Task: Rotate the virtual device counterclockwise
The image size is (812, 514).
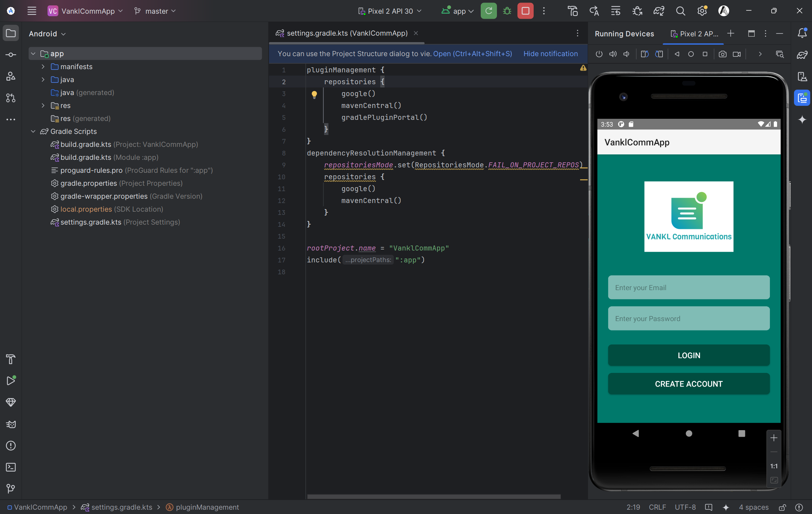Action: point(644,54)
